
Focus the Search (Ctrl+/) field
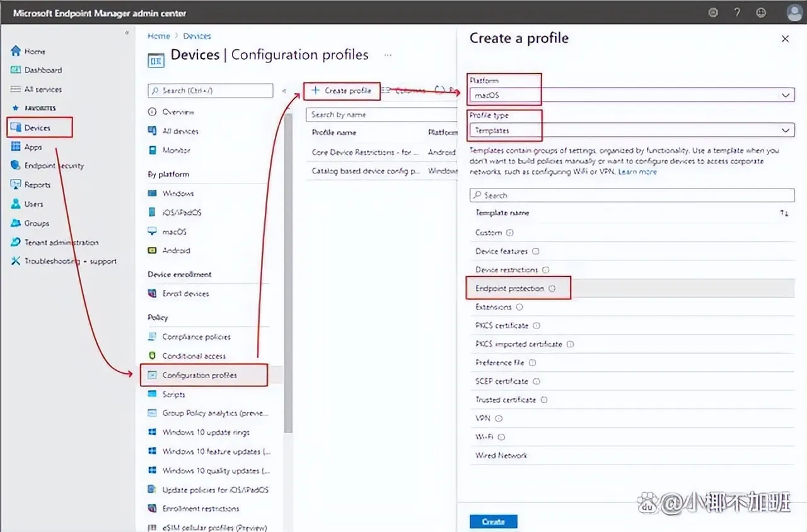pos(211,91)
